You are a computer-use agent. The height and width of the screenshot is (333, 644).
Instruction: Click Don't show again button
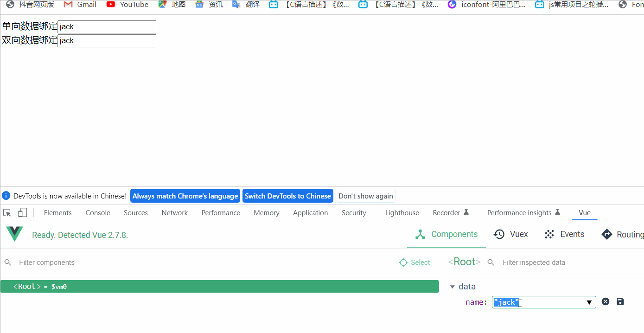366,196
